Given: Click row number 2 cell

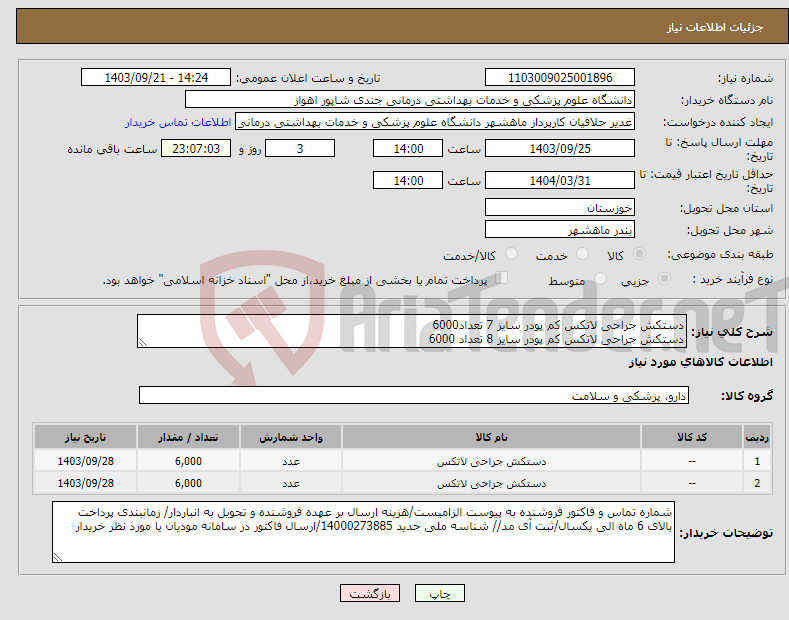Looking at the screenshot, I should pos(757,483).
